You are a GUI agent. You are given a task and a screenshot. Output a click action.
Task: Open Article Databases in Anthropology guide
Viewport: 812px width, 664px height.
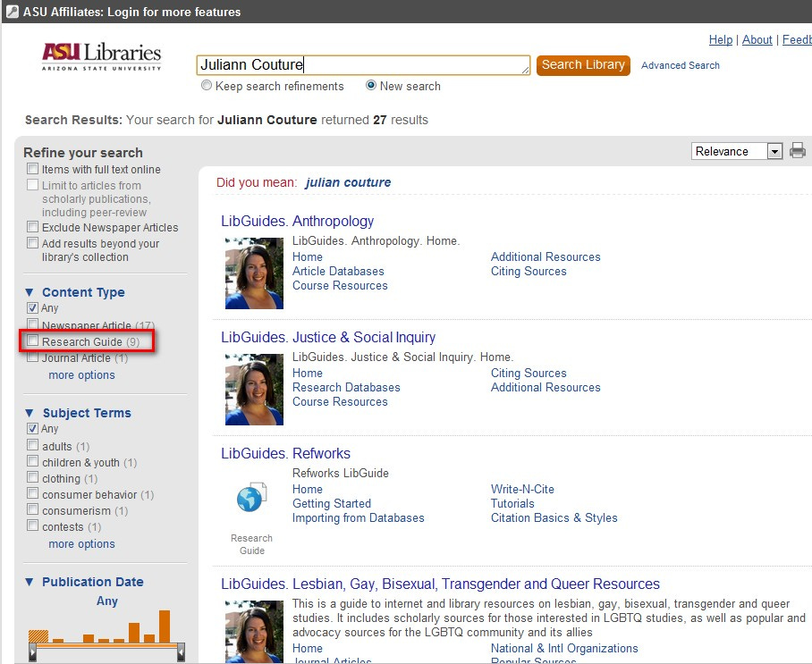pos(338,271)
